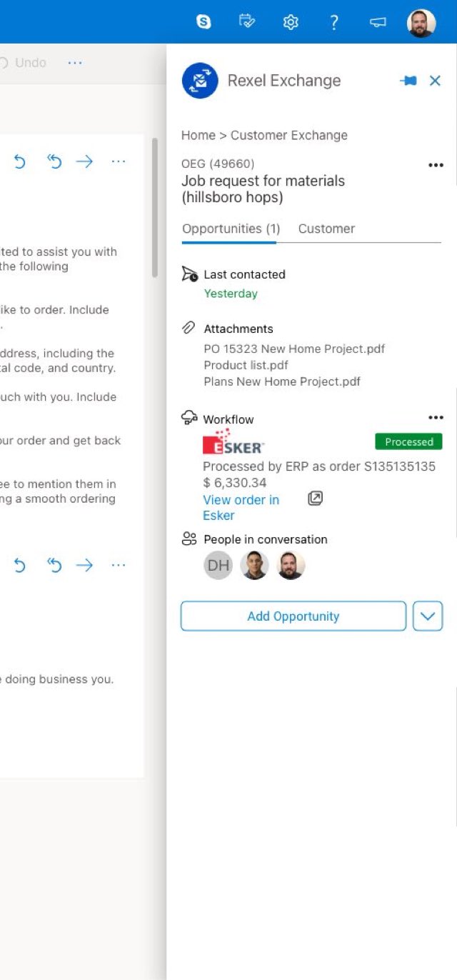
Task: Open the Workflow ellipsis menu
Action: click(436, 416)
